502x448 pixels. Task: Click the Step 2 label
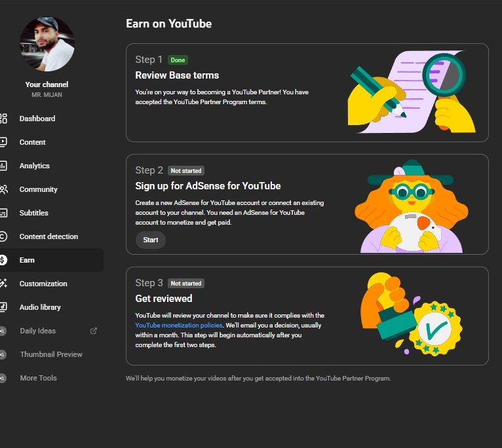click(149, 170)
